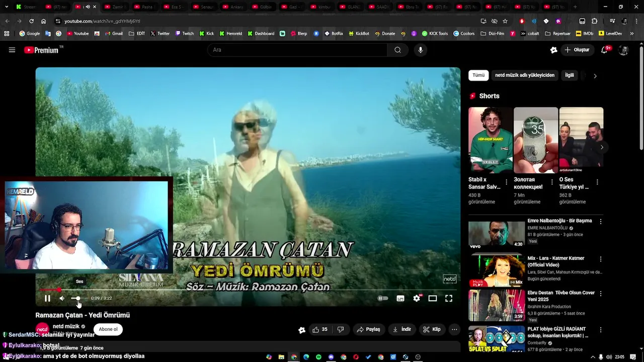Open Discord from the taskbar
This screenshot has width=644, height=362.
331,357
